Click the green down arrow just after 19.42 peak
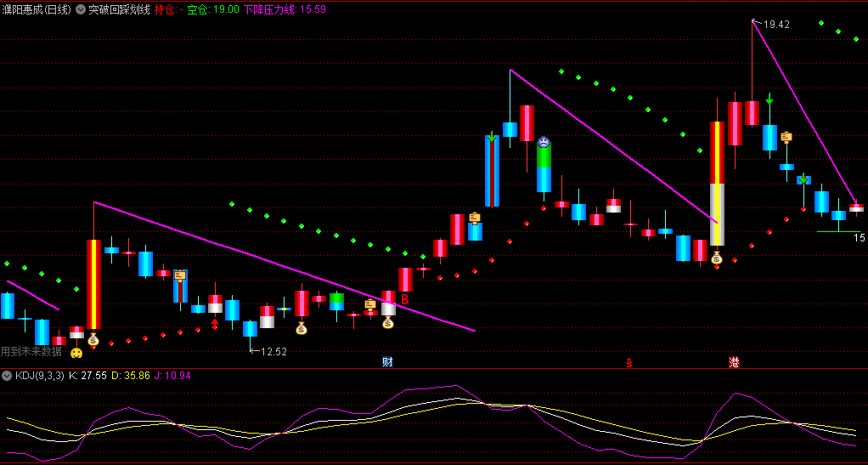Viewport: 868px width, 465px height. point(769,99)
